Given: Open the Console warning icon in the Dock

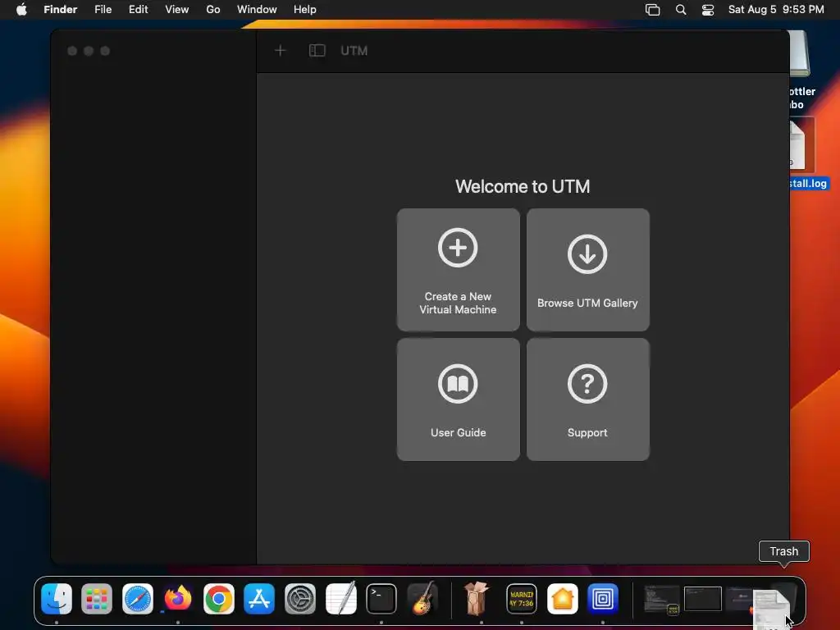Looking at the screenshot, I should pos(521,598).
